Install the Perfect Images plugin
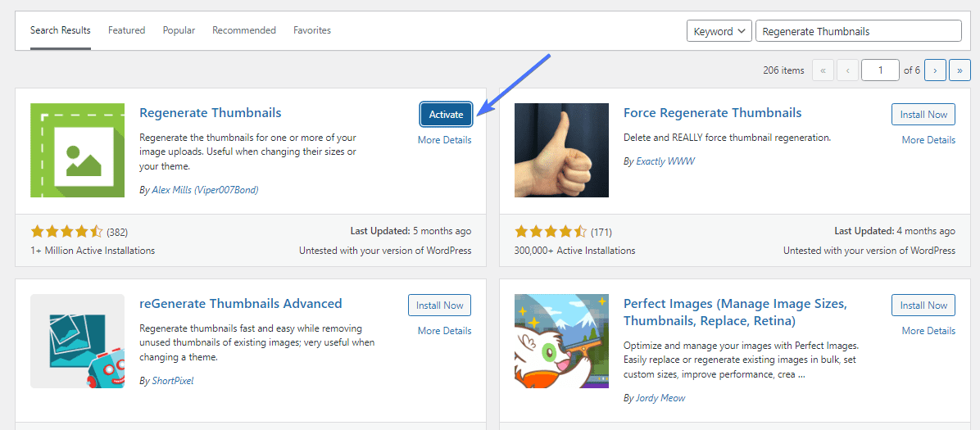 coord(923,305)
